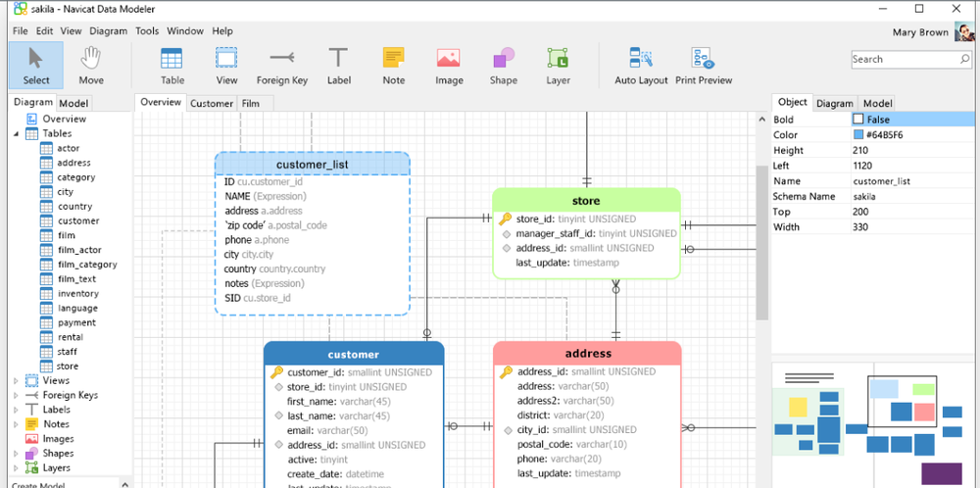This screenshot has height=488, width=980.
Task: Click the canvas vertical scrollbar thumb
Action: coord(762,242)
